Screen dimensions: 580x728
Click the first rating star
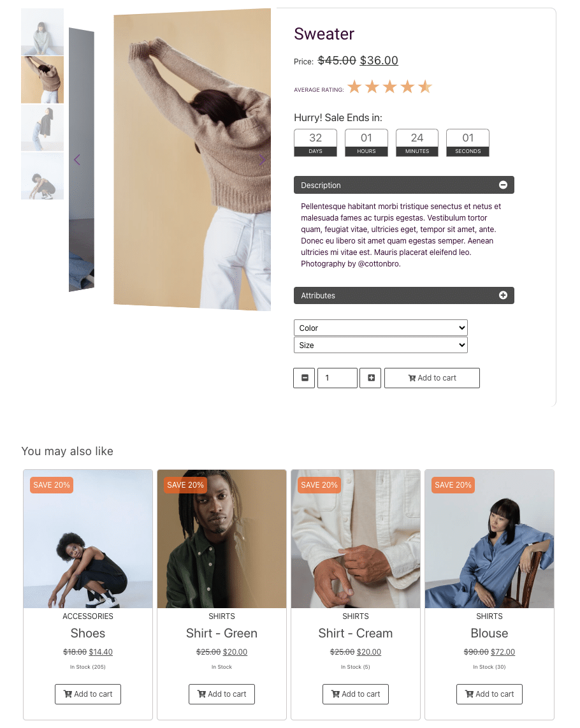coord(354,87)
